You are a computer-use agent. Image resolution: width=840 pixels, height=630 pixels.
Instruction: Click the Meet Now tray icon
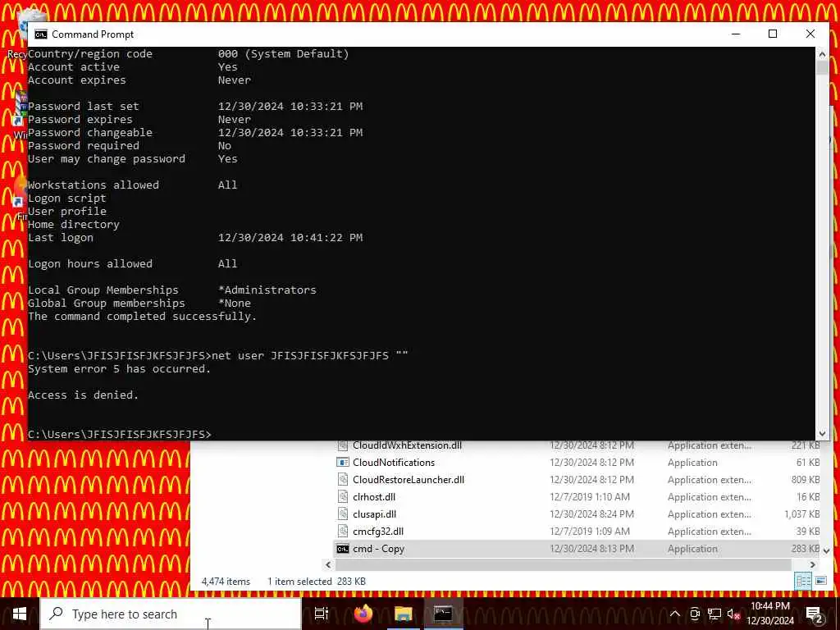(x=695, y=614)
